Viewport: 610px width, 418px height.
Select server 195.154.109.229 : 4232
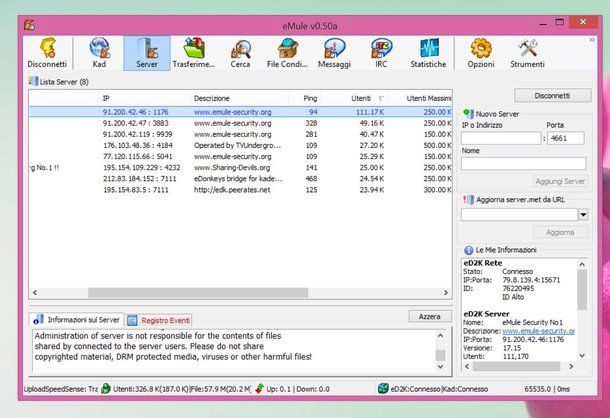tap(240, 167)
